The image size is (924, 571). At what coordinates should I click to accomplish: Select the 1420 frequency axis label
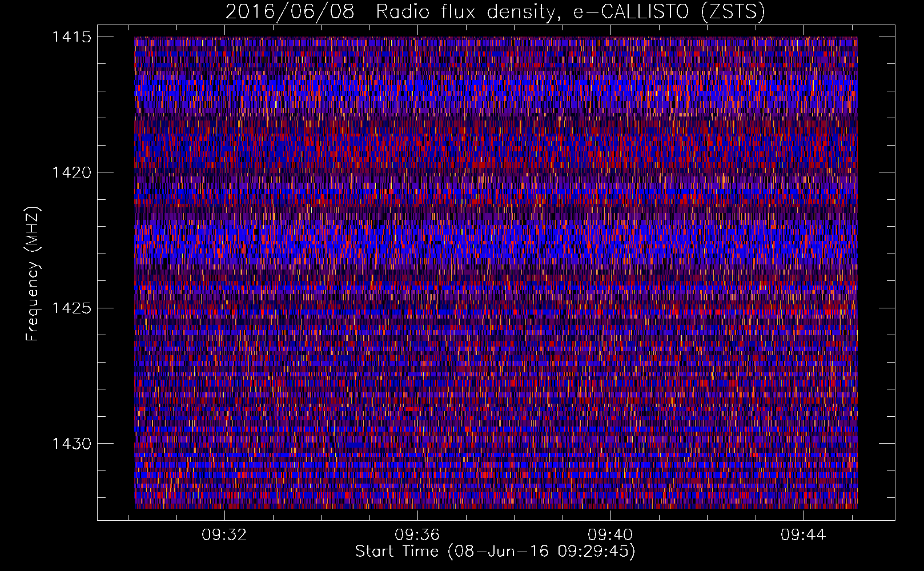pyautogui.click(x=71, y=172)
